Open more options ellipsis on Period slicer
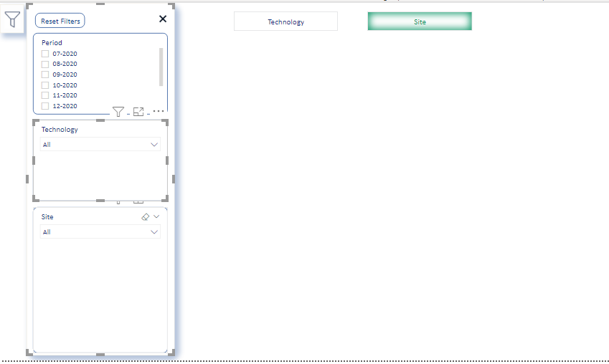 159,111
